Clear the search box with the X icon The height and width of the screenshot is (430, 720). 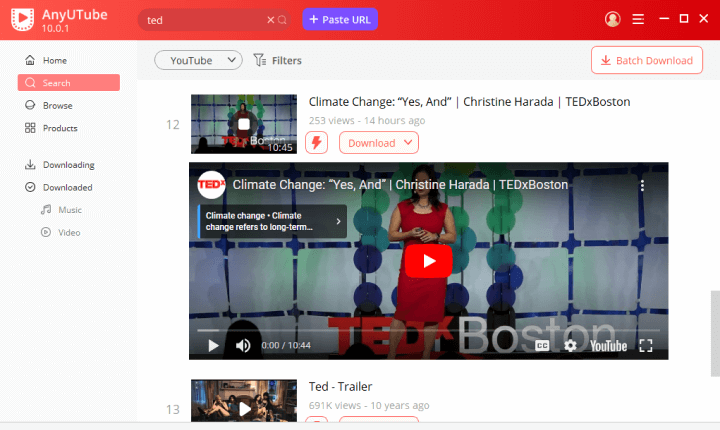click(x=270, y=20)
